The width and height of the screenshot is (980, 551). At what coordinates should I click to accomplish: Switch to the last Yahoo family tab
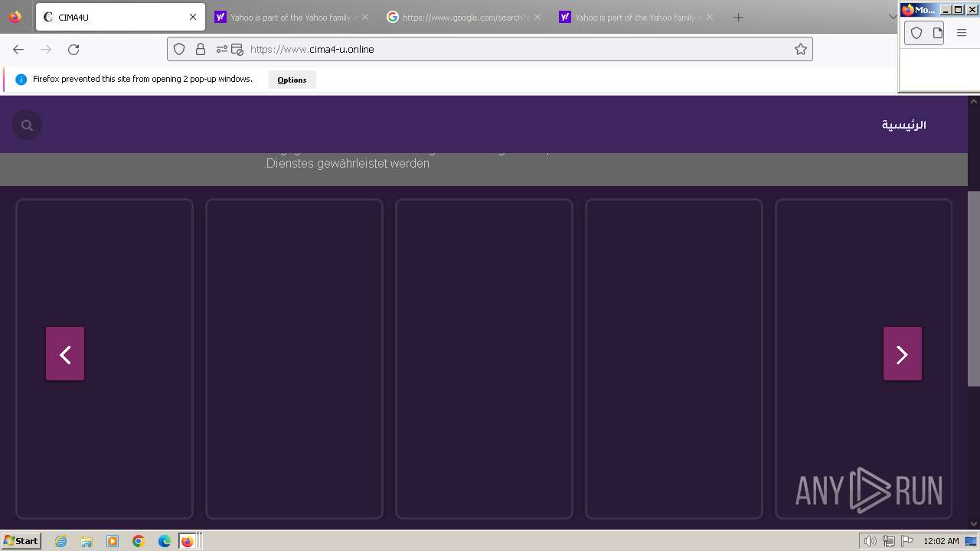tap(635, 17)
